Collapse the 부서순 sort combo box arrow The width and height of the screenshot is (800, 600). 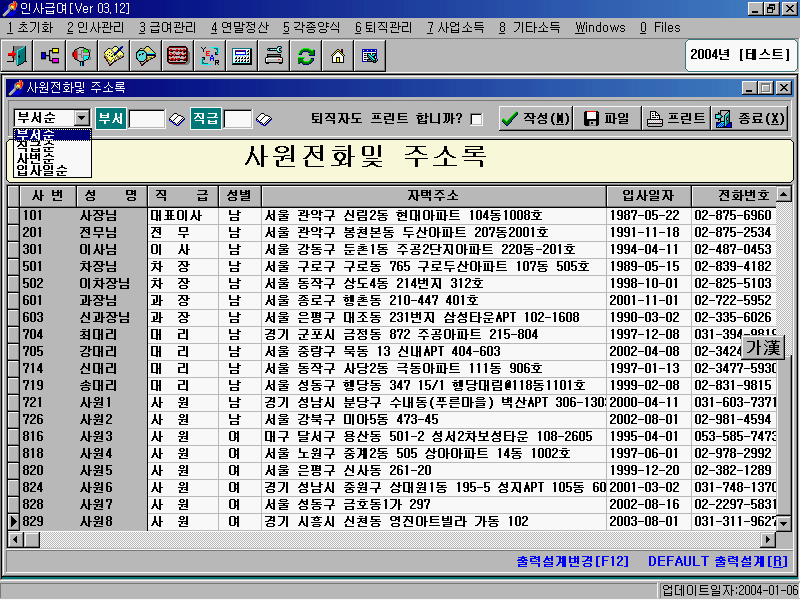click(82, 118)
